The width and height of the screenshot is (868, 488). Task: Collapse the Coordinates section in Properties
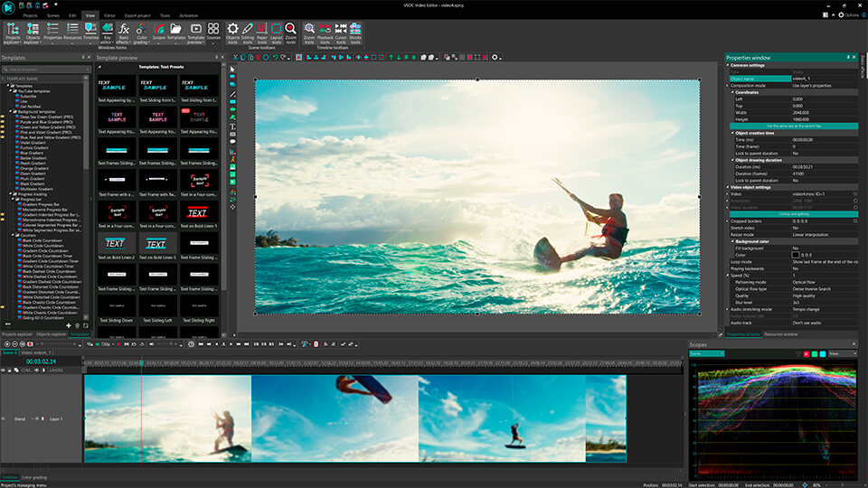pos(732,90)
